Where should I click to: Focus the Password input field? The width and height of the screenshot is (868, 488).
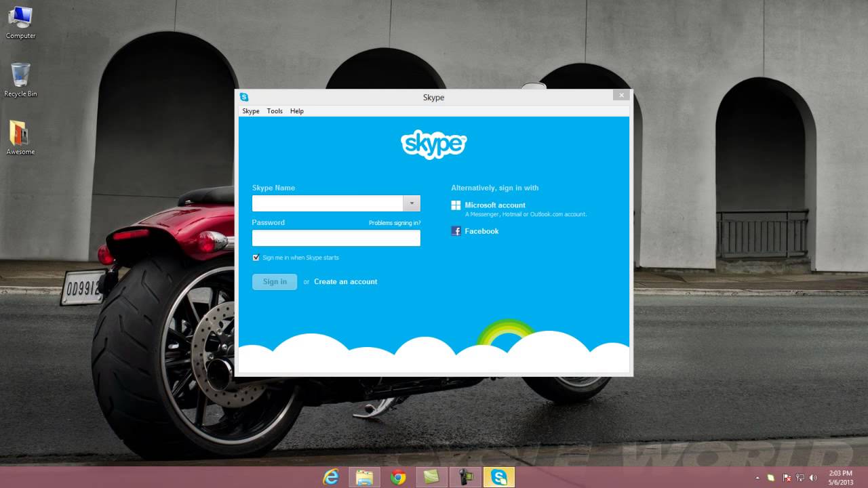[x=336, y=238]
